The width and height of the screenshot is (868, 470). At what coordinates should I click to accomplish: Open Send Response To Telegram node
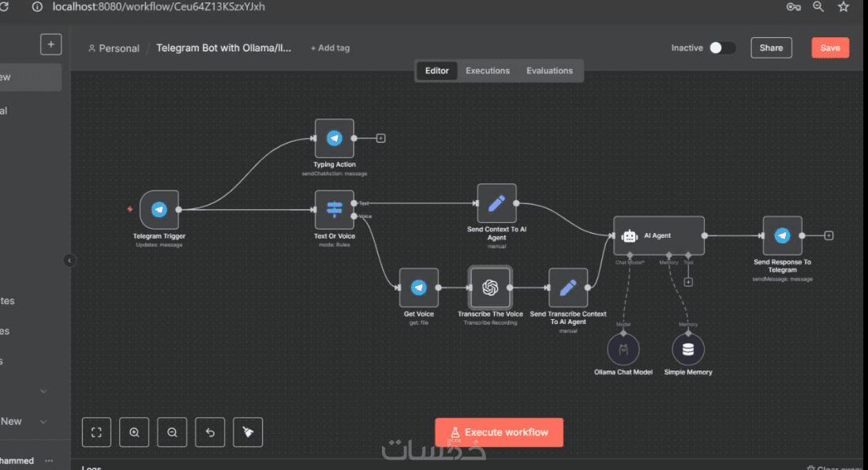pos(782,235)
